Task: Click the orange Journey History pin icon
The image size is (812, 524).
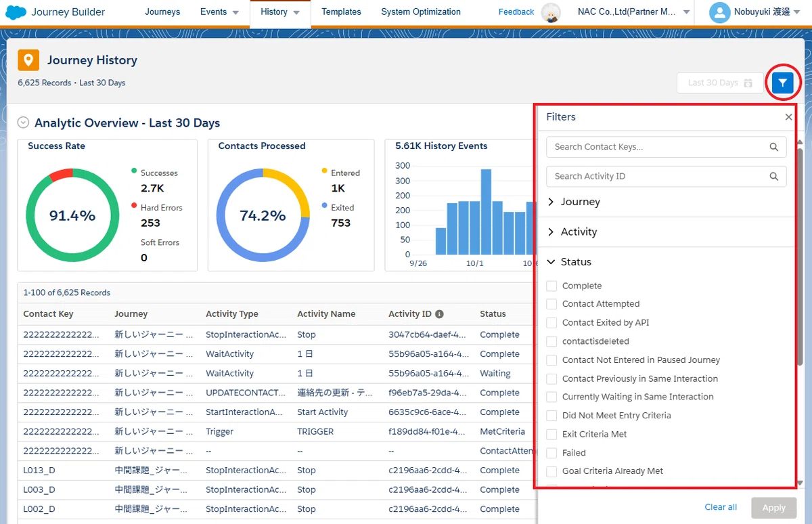Action: click(x=28, y=60)
